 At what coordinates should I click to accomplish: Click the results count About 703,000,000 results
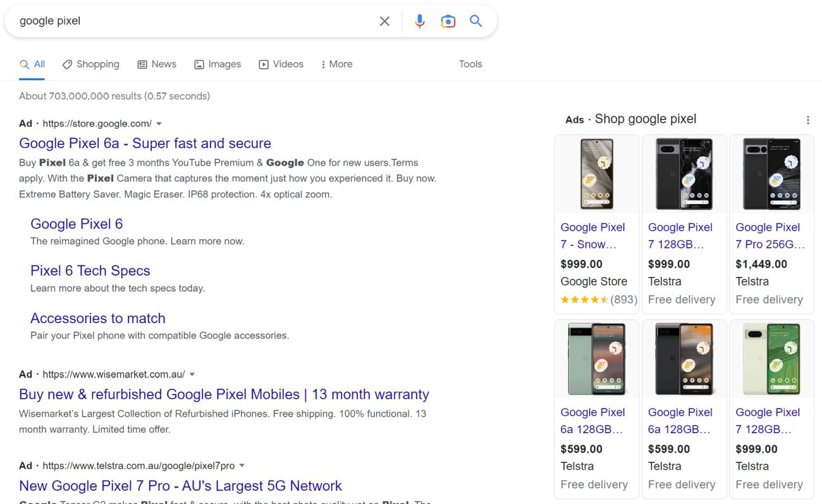coord(114,96)
